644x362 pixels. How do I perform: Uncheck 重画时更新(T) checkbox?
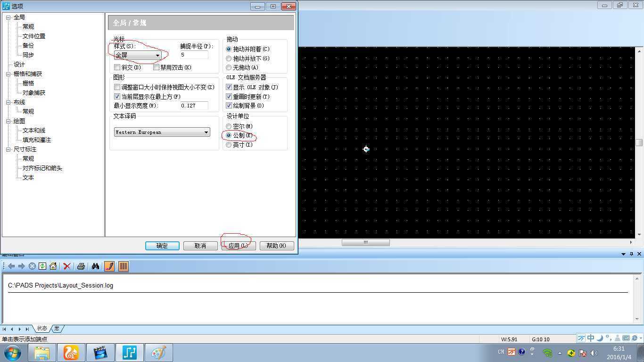coord(229,97)
